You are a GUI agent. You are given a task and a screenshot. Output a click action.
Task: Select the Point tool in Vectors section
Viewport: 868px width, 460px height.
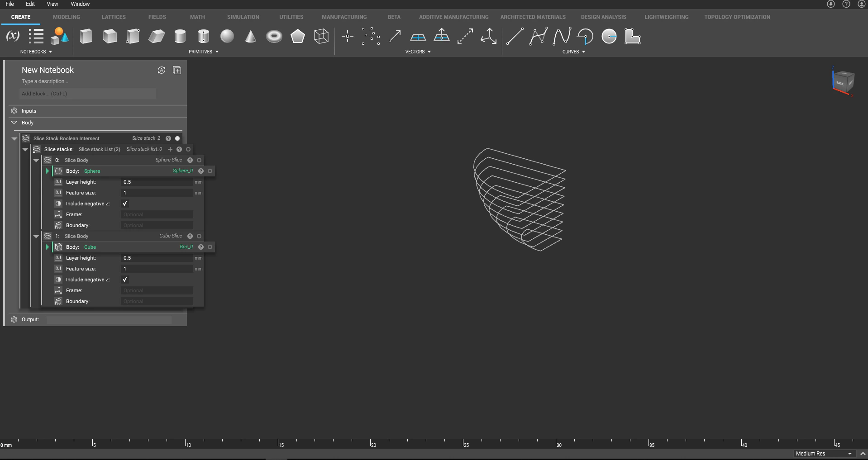[347, 36]
